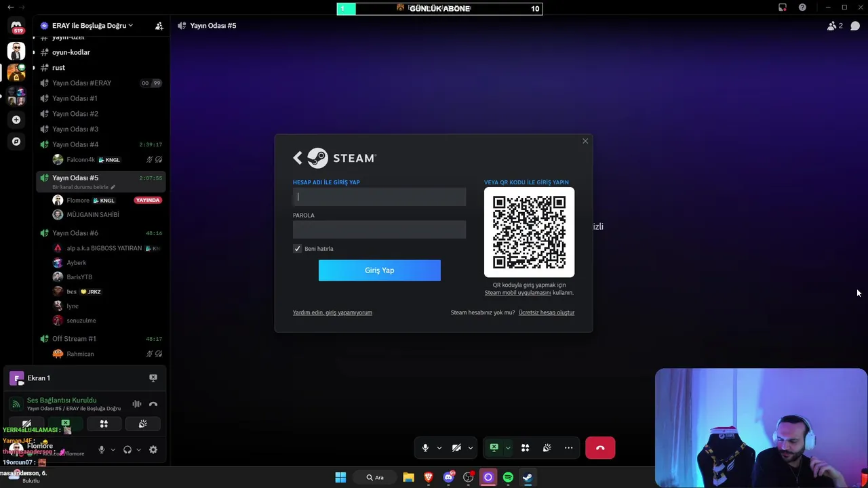Viewport: 868px width, 488px height.
Task: Open the Spotify taskbar icon
Action: pyautogui.click(x=508, y=477)
